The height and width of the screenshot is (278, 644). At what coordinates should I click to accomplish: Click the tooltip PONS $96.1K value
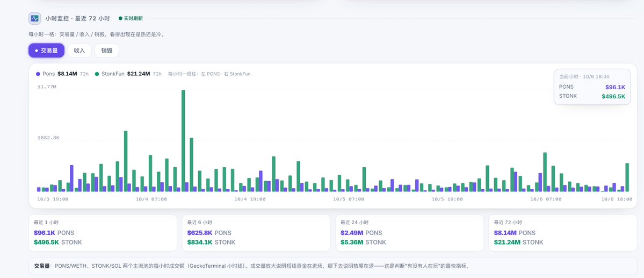click(x=615, y=87)
